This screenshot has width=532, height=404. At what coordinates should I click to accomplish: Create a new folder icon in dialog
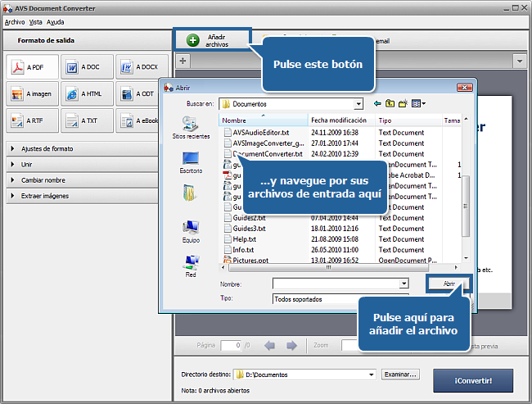coord(403,103)
